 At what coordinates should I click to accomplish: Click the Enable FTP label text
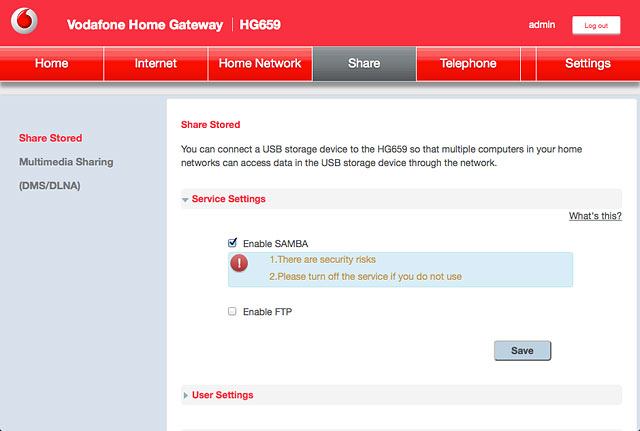click(267, 312)
